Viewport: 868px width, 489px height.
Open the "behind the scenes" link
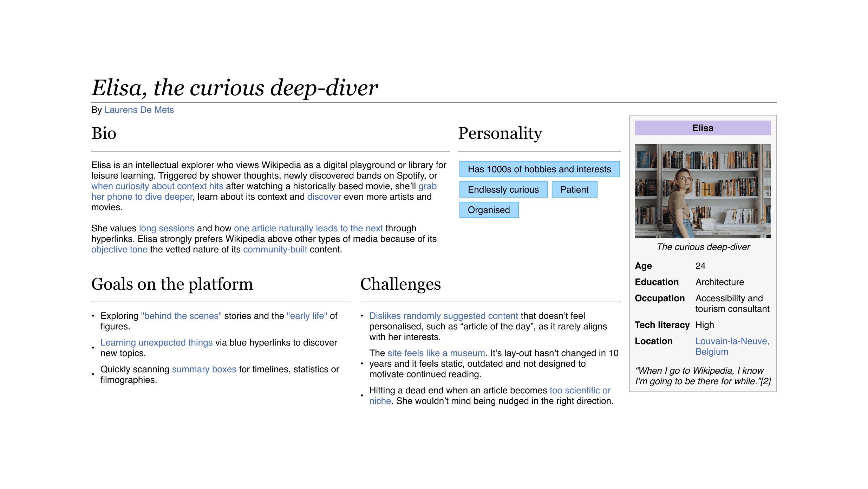click(x=181, y=316)
